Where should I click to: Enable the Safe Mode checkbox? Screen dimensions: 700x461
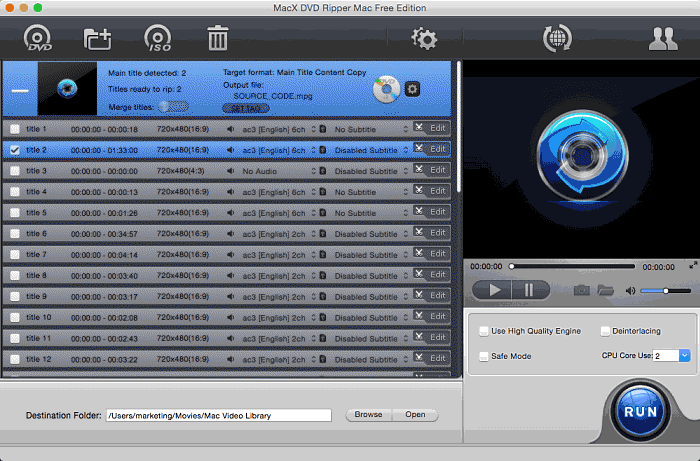point(483,356)
